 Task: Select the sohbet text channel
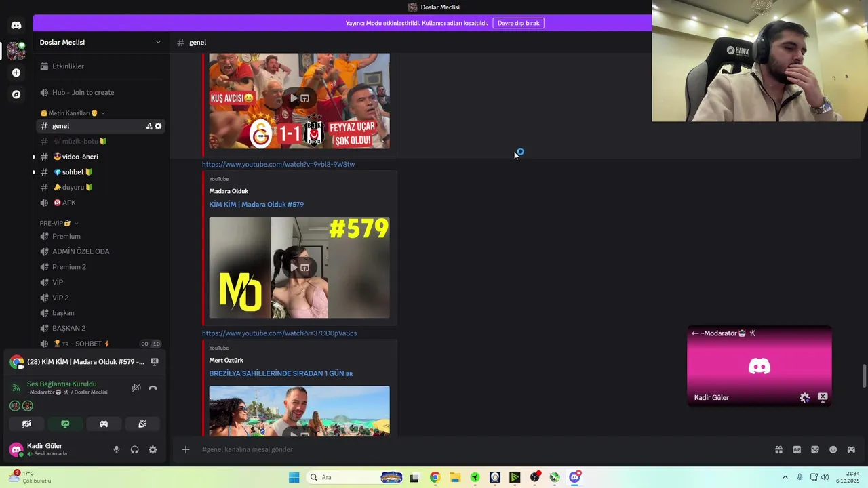[100, 172]
